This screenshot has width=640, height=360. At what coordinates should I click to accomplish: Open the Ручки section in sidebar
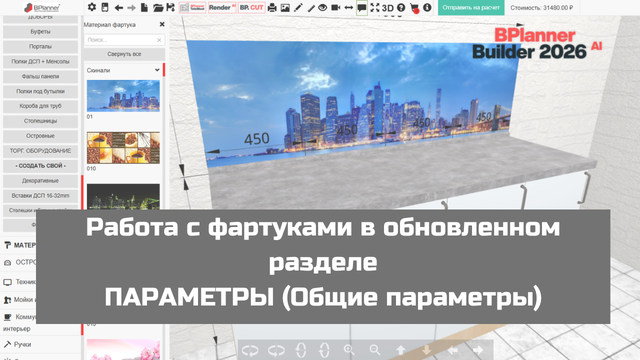22,344
